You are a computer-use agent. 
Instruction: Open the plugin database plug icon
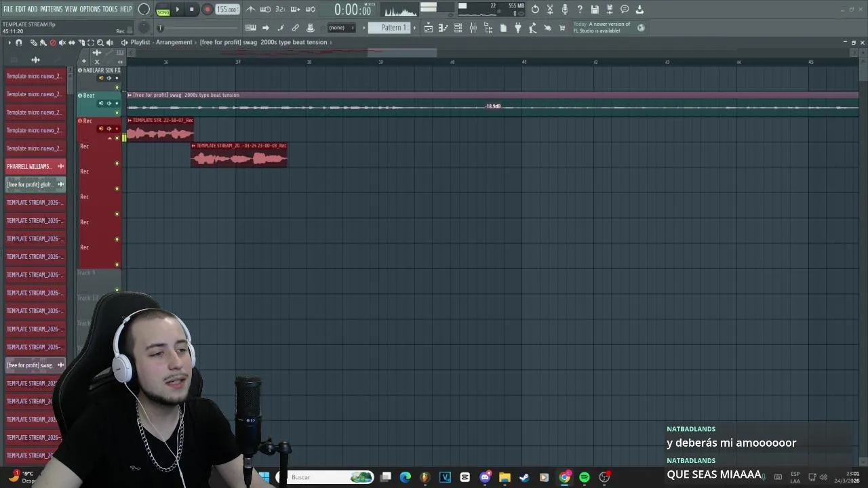point(517,28)
